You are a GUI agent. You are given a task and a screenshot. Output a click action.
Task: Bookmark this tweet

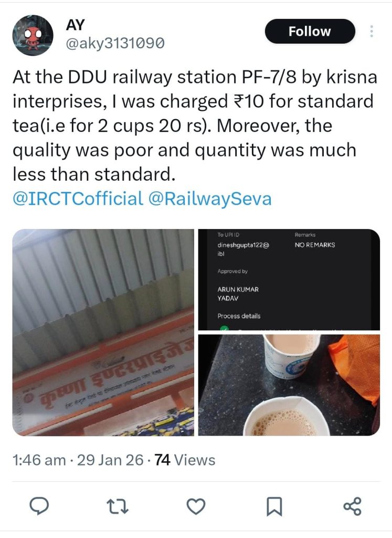coord(274,506)
